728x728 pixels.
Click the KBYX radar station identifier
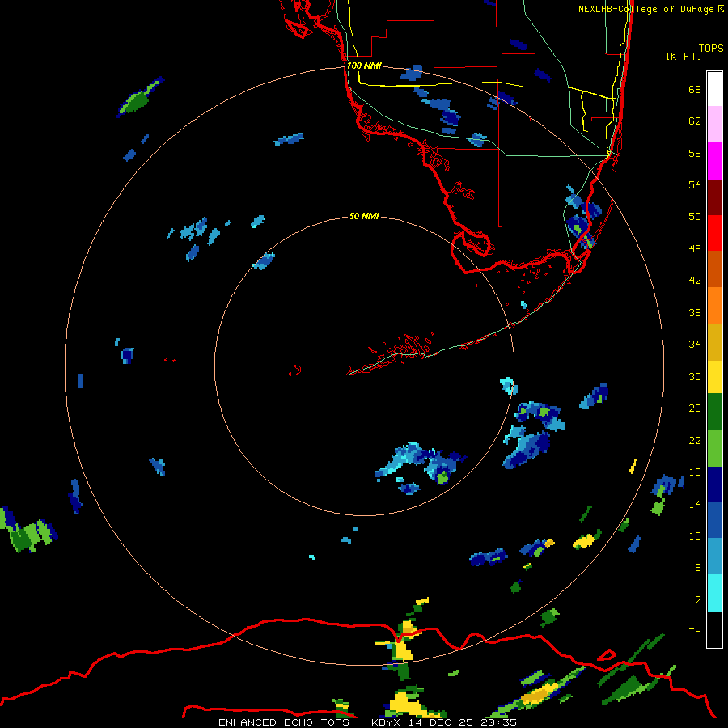[x=385, y=722]
